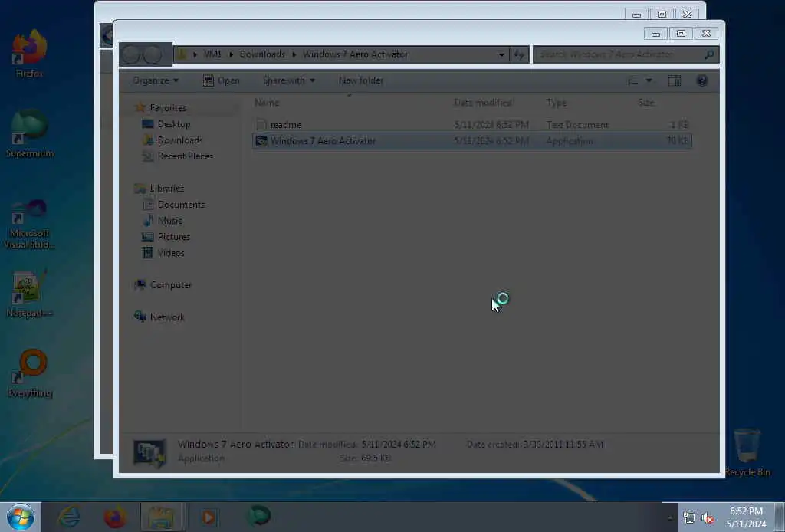Click the search magnifier icon

click(709, 54)
